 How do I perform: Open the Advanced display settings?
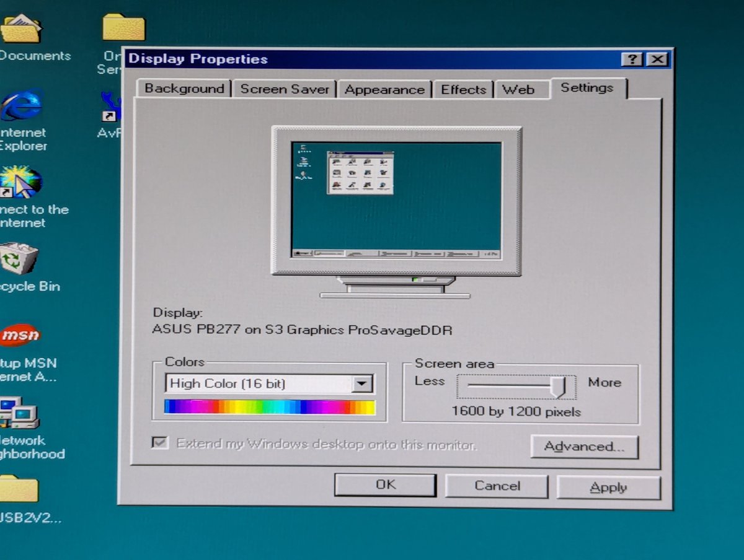click(x=584, y=447)
